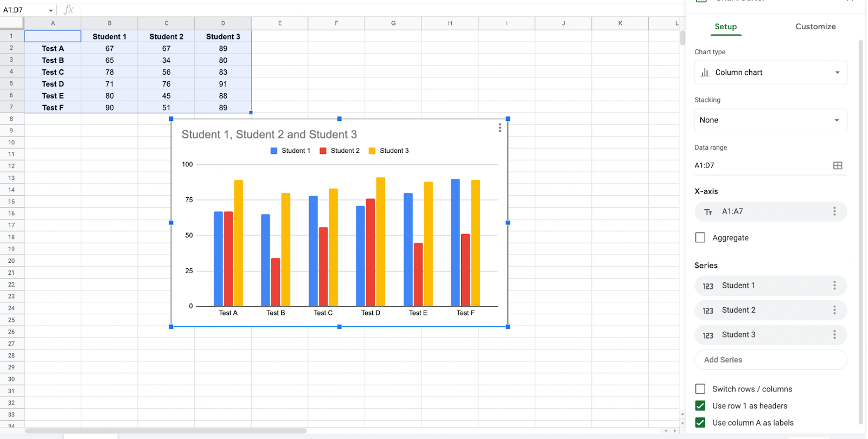Click the blue Student 1 legend swatch
868x439 pixels.
click(274, 151)
